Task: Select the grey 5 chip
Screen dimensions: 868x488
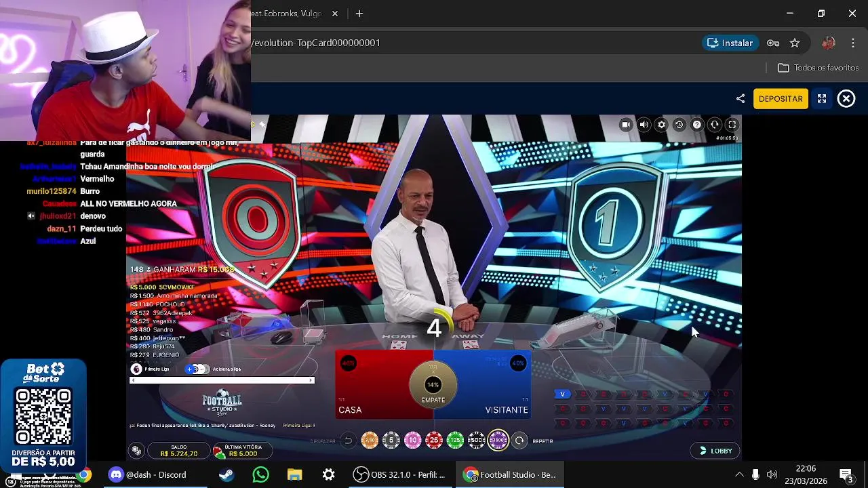Action: tap(391, 441)
